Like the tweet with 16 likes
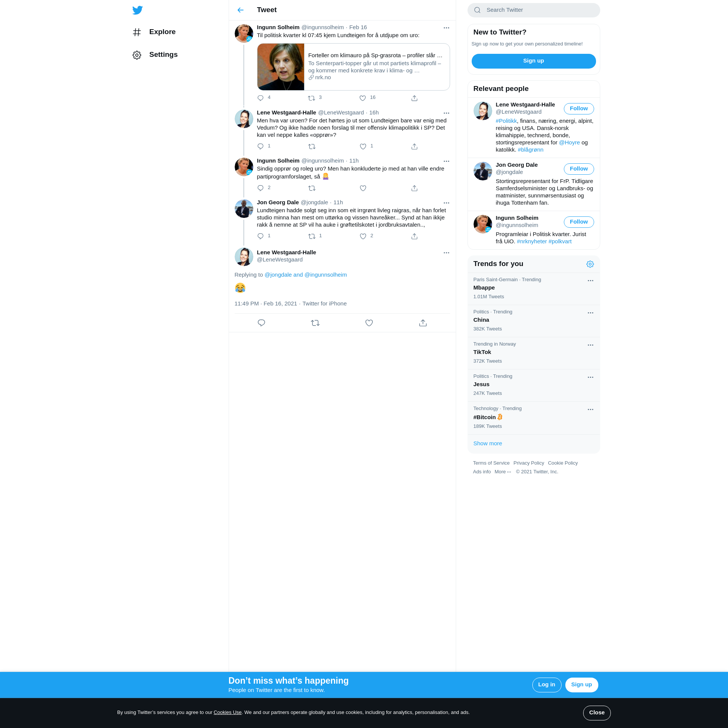The height and width of the screenshot is (728, 728). click(x=363, y=98)
